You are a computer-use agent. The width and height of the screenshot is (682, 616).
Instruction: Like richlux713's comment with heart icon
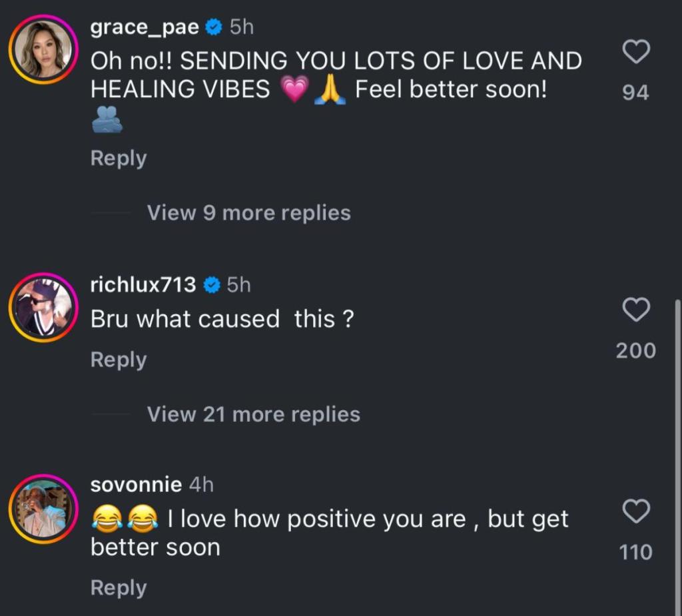point(635,310)
